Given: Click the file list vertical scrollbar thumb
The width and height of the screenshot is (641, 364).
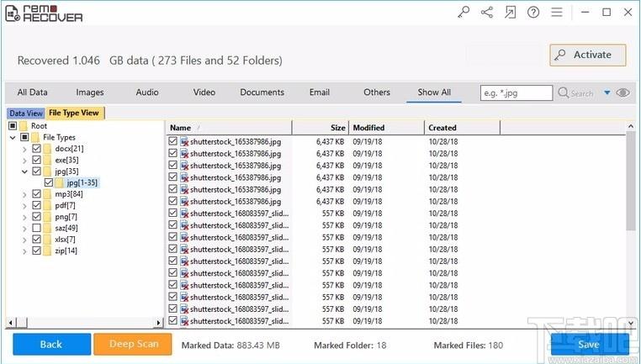Looking at the screenshot, I should tap(631, 182).
